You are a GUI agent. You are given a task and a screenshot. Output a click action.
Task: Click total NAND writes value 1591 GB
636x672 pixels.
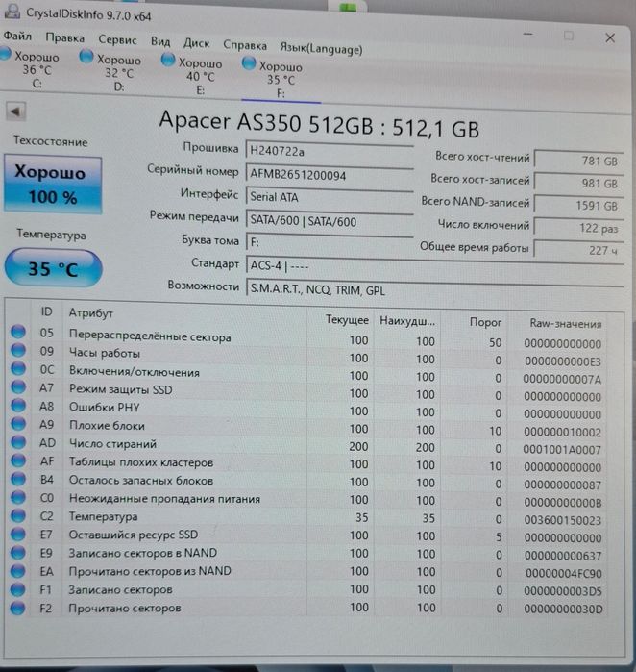(x=578, y=206)
